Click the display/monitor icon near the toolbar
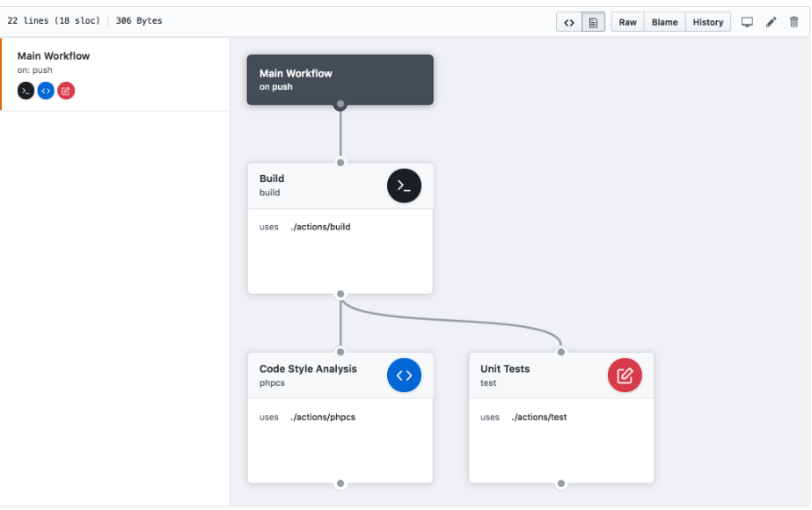The height and width of the screenshot is (510, 812). [747, 21]
